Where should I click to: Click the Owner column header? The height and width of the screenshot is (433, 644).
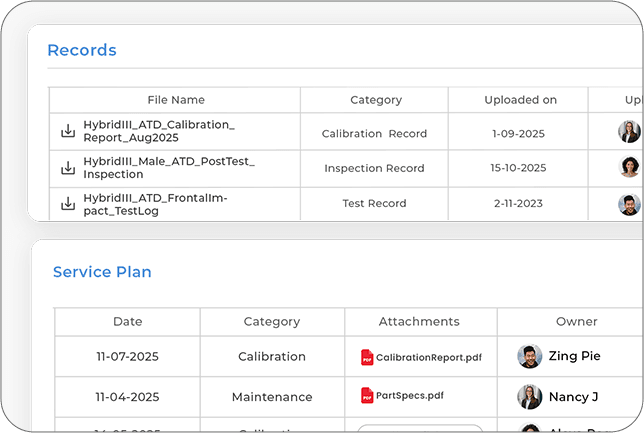(x=576, y=322)
